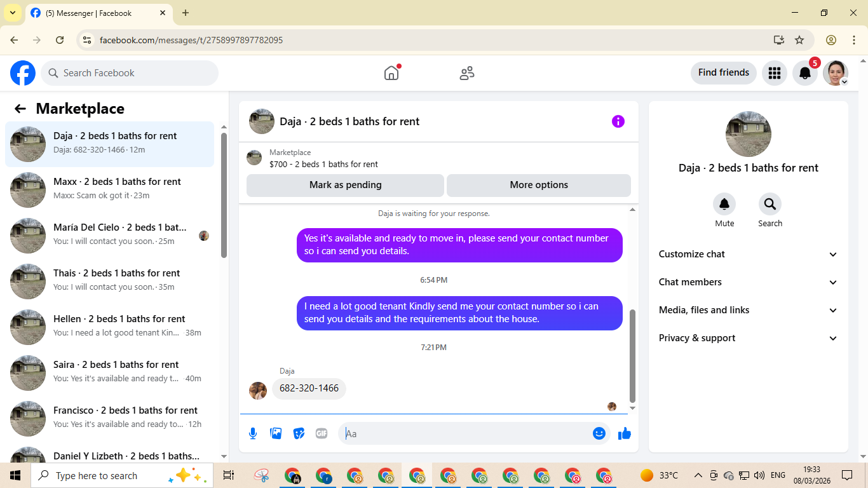
Task: Click chat messages scrollbar thumb
Action: click(x=632, y=356)
